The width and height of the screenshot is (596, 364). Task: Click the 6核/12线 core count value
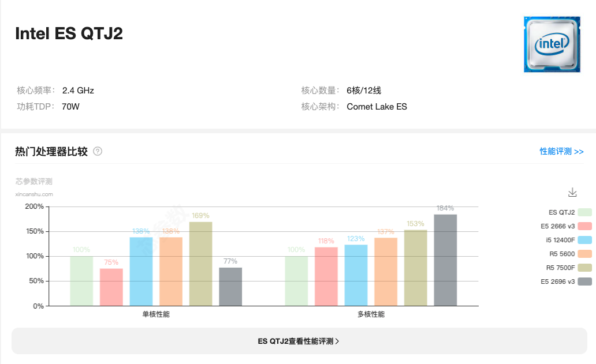click(364, 91)
